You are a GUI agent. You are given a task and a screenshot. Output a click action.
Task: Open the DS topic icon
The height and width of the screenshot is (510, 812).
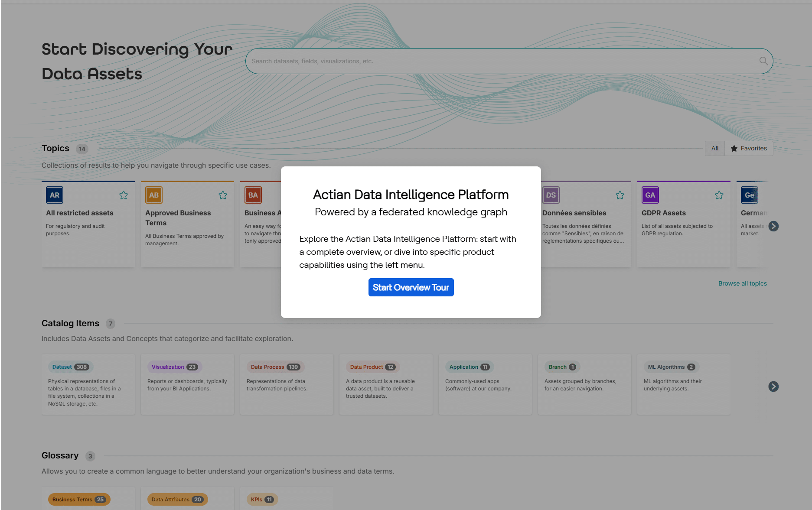click(551, 195)
